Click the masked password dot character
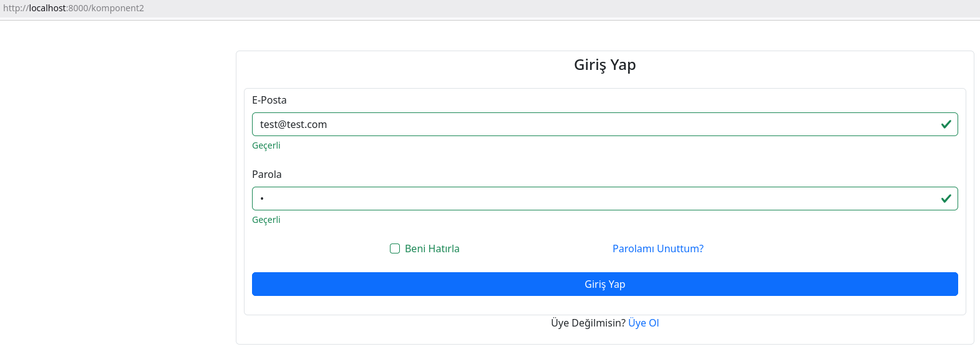Viewport: 980px width, 349px height. [262, 199]
